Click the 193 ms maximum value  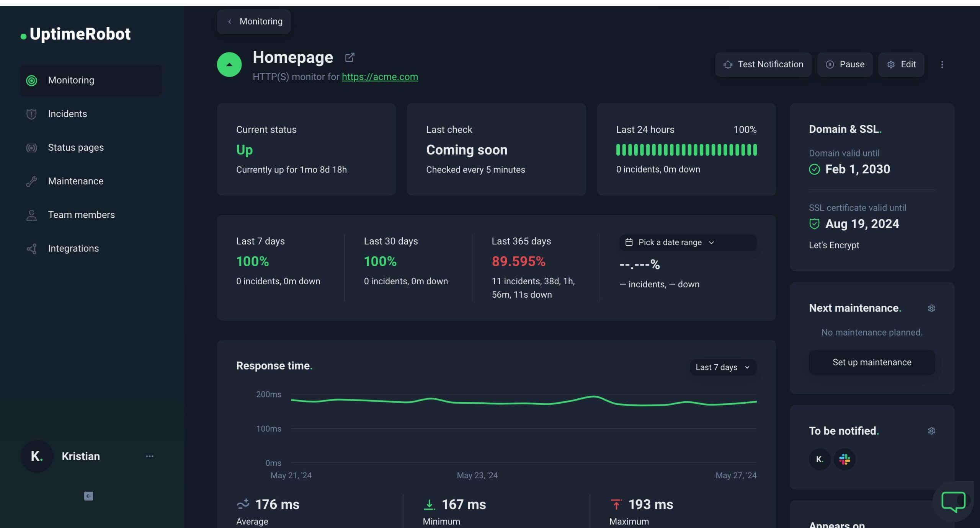coord(650,504)
